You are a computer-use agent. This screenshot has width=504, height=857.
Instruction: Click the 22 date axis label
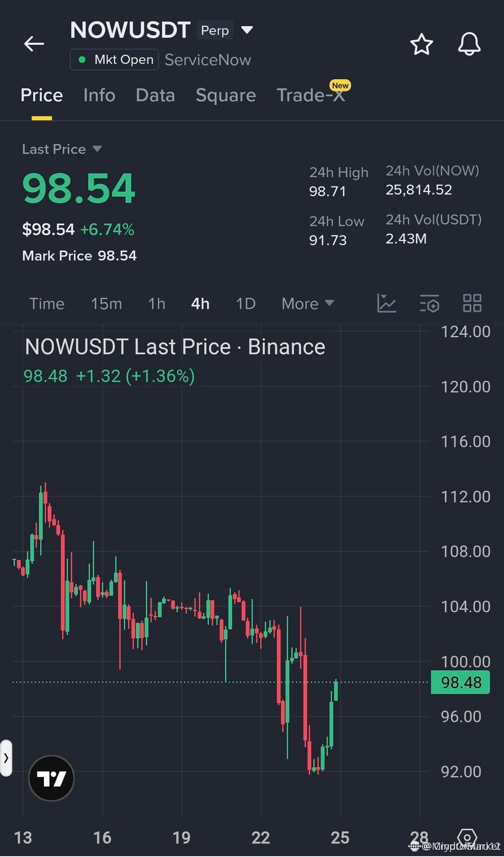[x=261, y=838]
